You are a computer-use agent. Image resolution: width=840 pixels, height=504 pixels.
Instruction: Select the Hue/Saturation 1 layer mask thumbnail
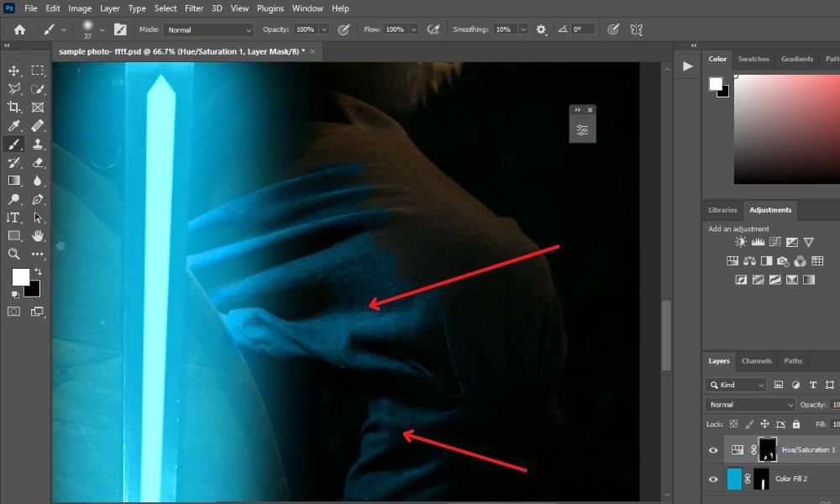[x=768, y=450]
